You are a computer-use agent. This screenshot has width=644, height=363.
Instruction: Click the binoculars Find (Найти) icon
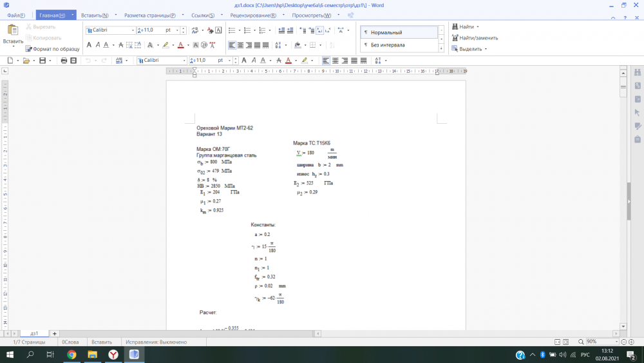pos(455,27)
